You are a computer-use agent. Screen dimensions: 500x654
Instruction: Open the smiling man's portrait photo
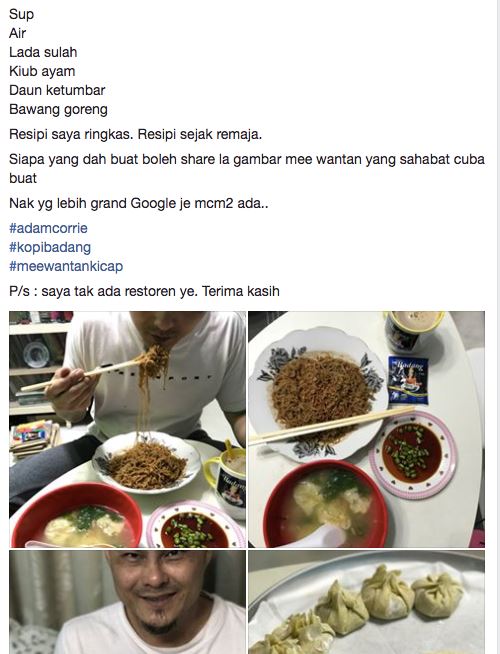point(128,602)
